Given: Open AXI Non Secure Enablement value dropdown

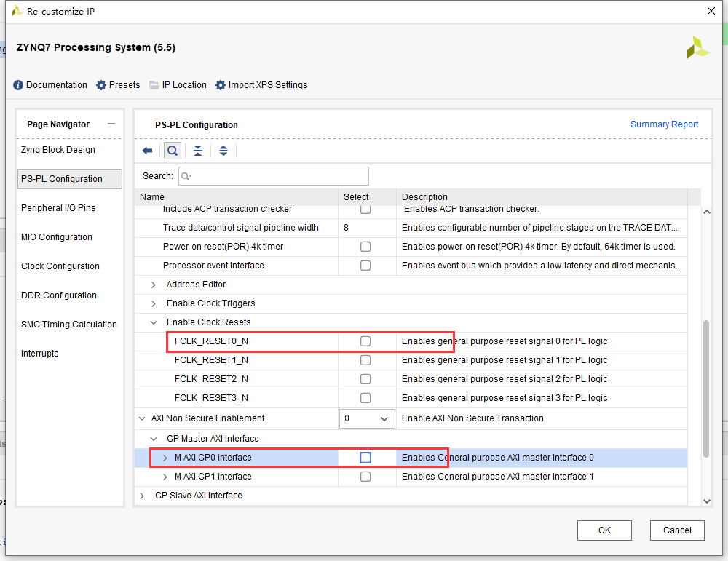Looking at the screenshot, I should pos(367,418).
